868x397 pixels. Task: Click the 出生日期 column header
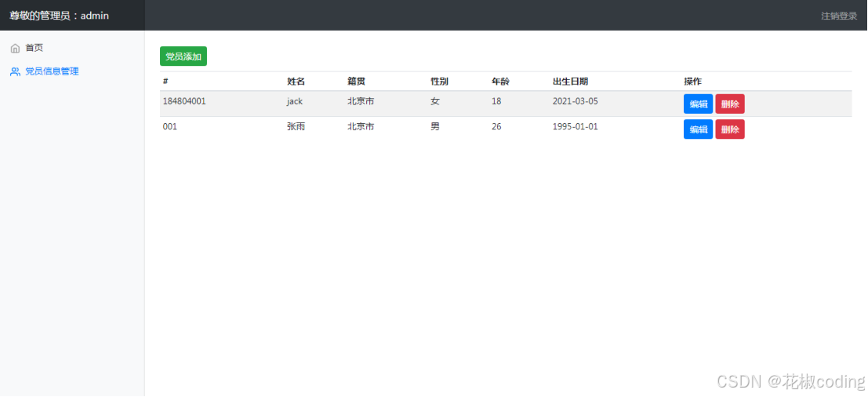(x=570, y=82)
